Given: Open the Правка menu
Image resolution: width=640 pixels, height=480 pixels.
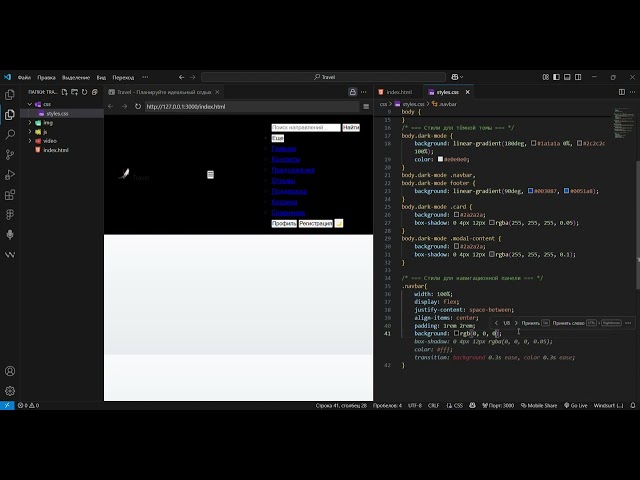Looking at the screenshot, I should coord(47,78).
